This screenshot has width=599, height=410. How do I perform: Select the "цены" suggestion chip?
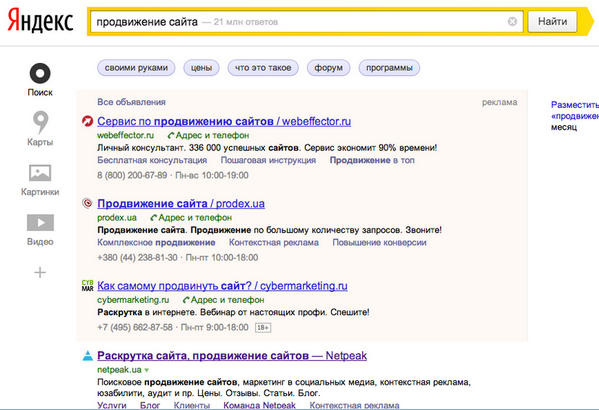(201, 68)
